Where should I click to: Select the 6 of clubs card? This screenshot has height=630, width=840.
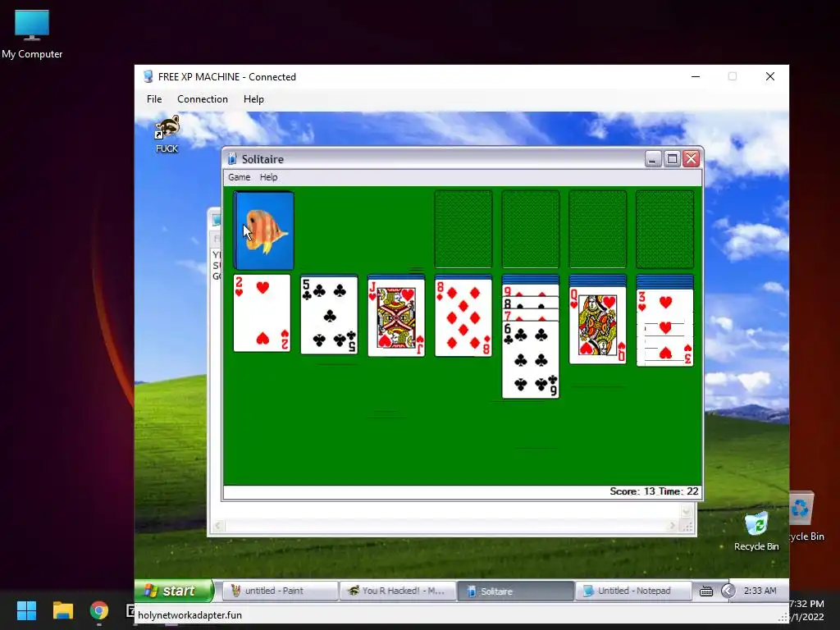click(531, 359)
